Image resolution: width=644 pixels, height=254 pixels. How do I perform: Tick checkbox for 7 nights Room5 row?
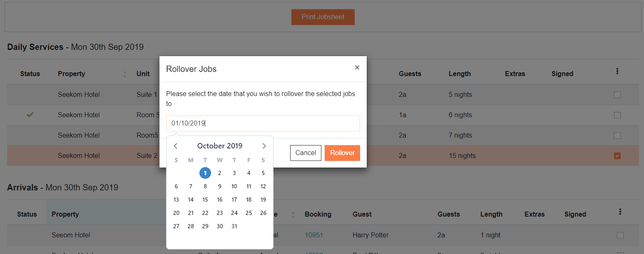(617, 136)
